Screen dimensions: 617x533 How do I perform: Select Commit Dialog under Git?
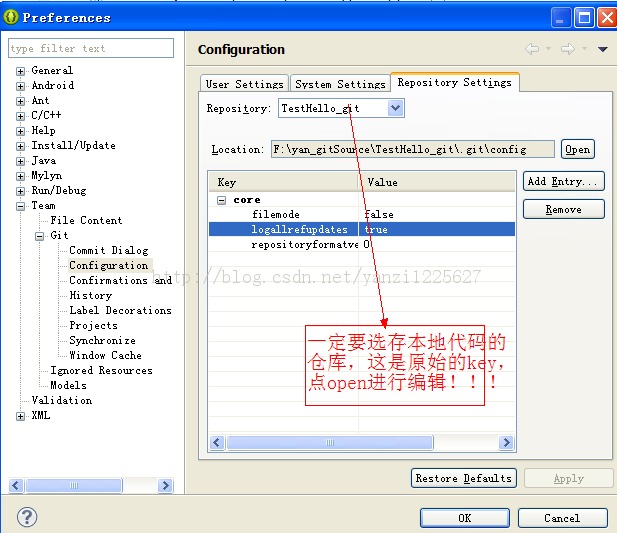(x=109, y=250)
